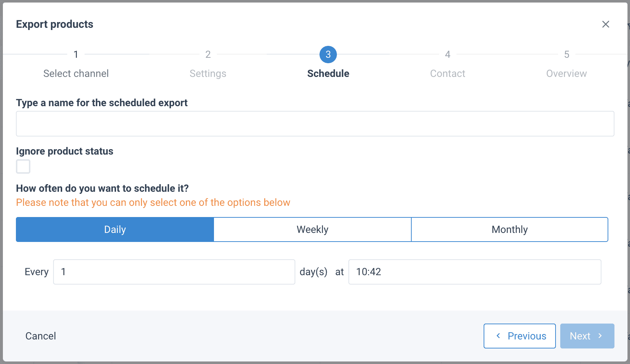The image size is (630, 364).
Task: Open step 5 Overview
Action: pos(566,55)
